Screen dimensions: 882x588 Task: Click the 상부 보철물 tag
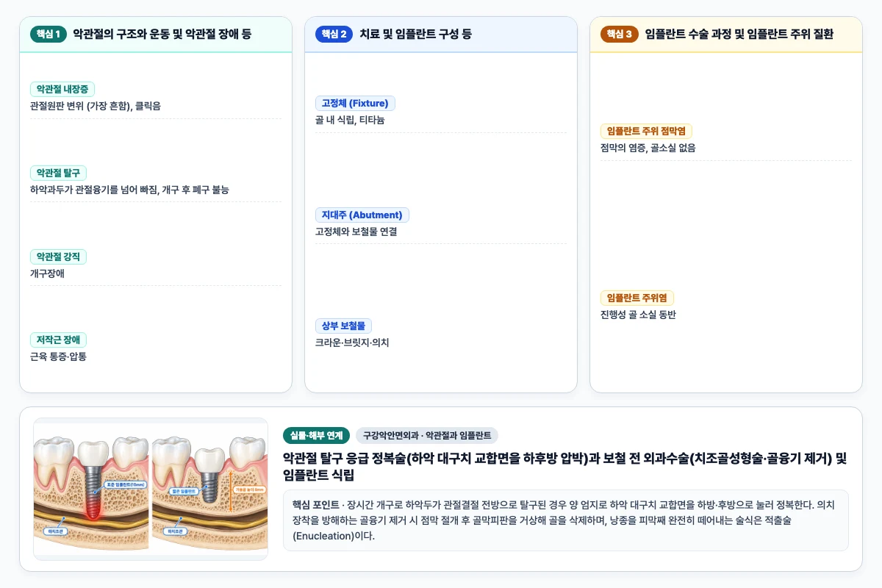pyautogui.click(x=344, y=326)
